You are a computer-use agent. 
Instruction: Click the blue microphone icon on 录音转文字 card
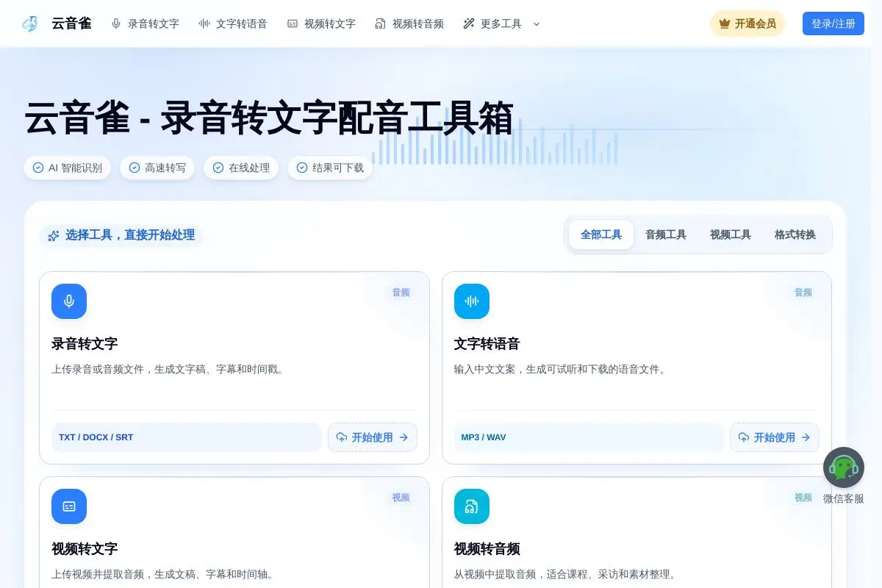[x=69, y=301]
